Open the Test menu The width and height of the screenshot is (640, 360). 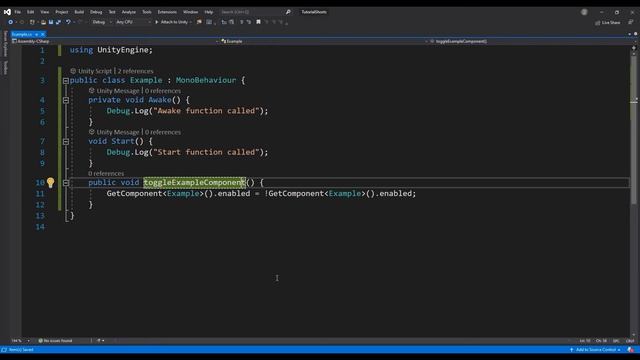click(112, 12)
